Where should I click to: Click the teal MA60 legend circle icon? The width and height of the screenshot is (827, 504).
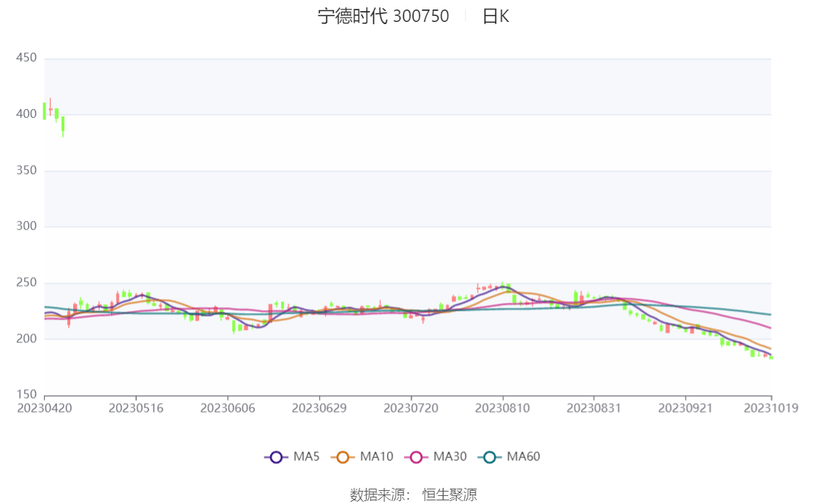490,457
